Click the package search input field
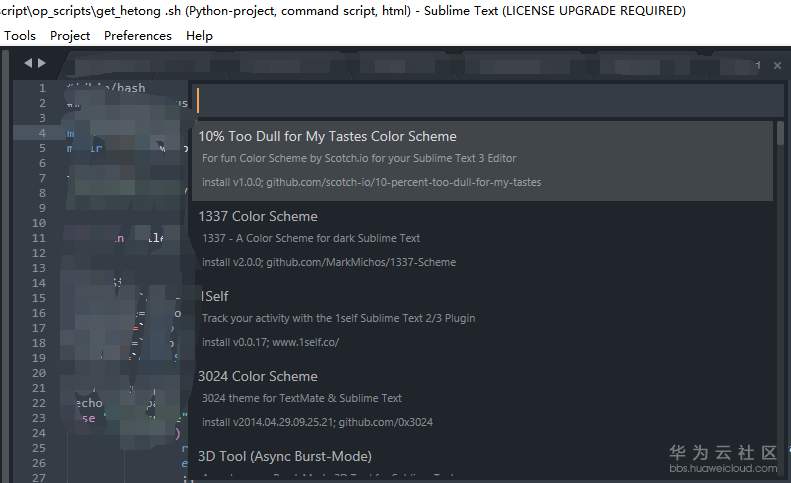791x483 pixels. [x=487, y=100]
